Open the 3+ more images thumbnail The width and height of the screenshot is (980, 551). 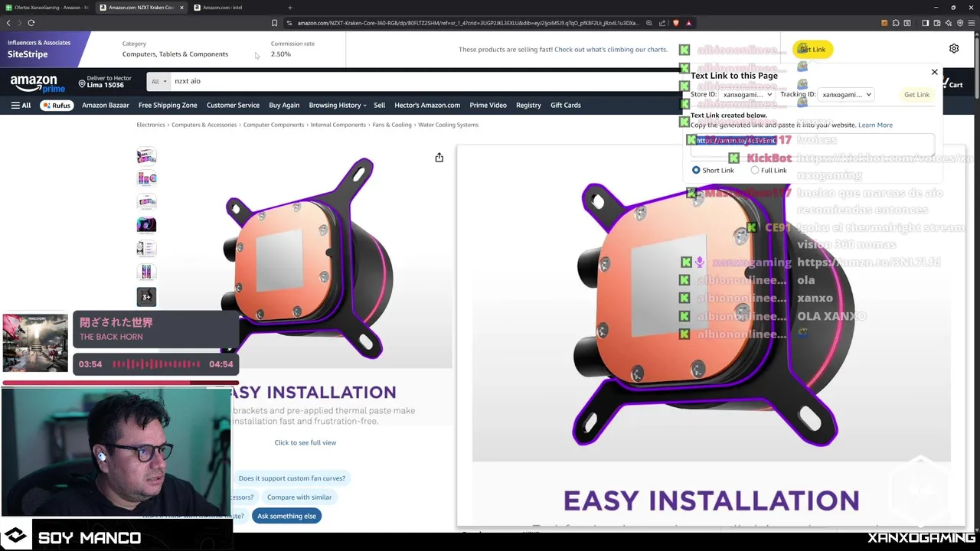146,296
